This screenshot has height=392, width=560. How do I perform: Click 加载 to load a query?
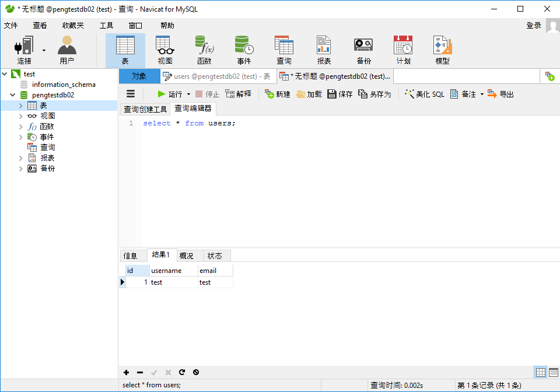[309, 94]
